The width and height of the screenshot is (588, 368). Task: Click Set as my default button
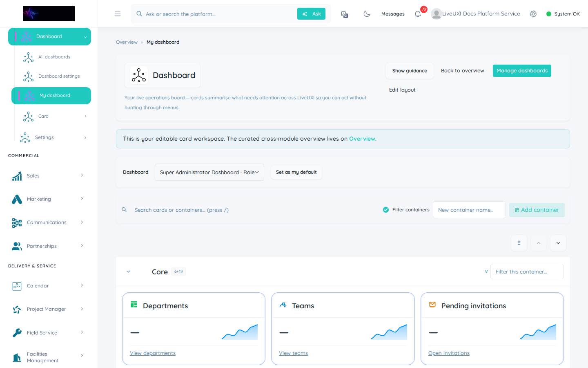coord(296,172)
